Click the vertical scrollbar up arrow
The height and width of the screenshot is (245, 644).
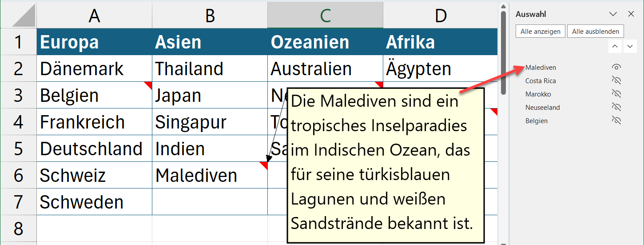point(503,6)
